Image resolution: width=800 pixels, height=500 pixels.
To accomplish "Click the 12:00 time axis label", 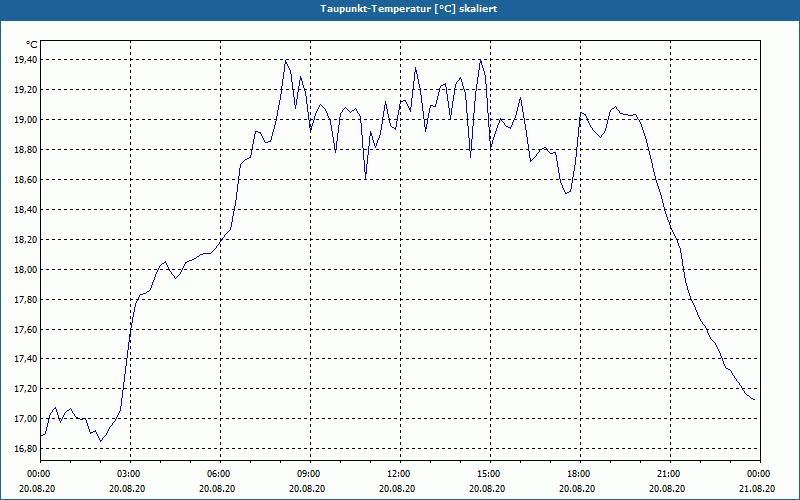I will click(x=400, y=473).
